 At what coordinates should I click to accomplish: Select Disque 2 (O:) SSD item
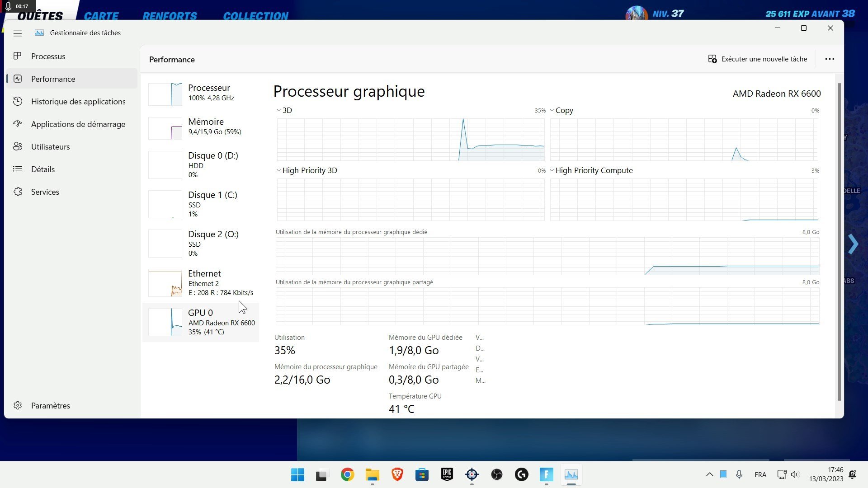click(201, 243)
